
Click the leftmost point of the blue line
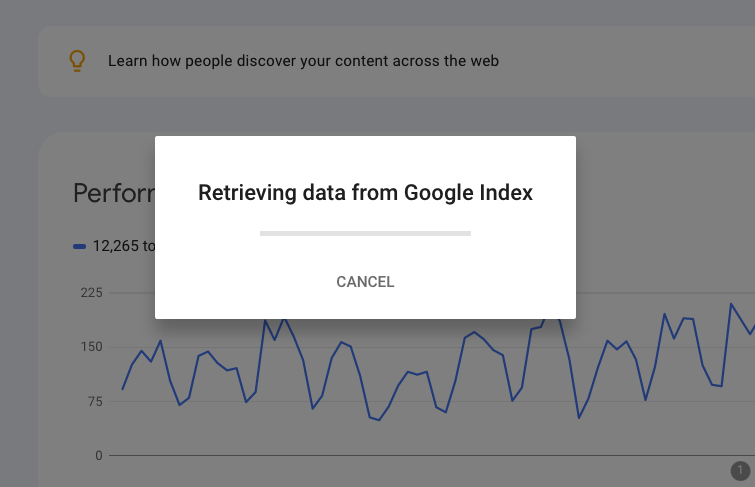tap(122, 389)
